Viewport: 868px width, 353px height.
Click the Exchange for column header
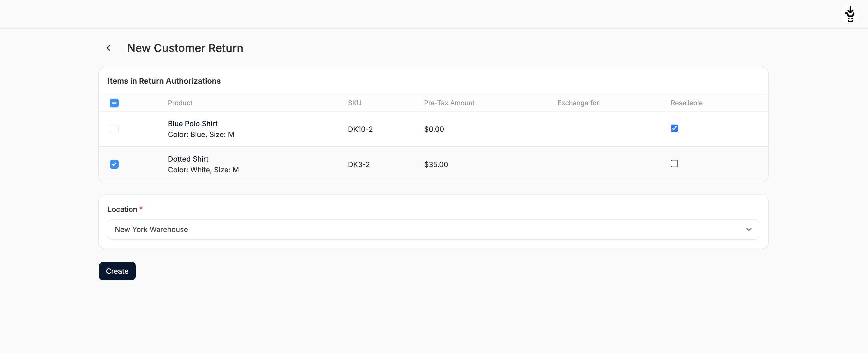tap(578, 103)
